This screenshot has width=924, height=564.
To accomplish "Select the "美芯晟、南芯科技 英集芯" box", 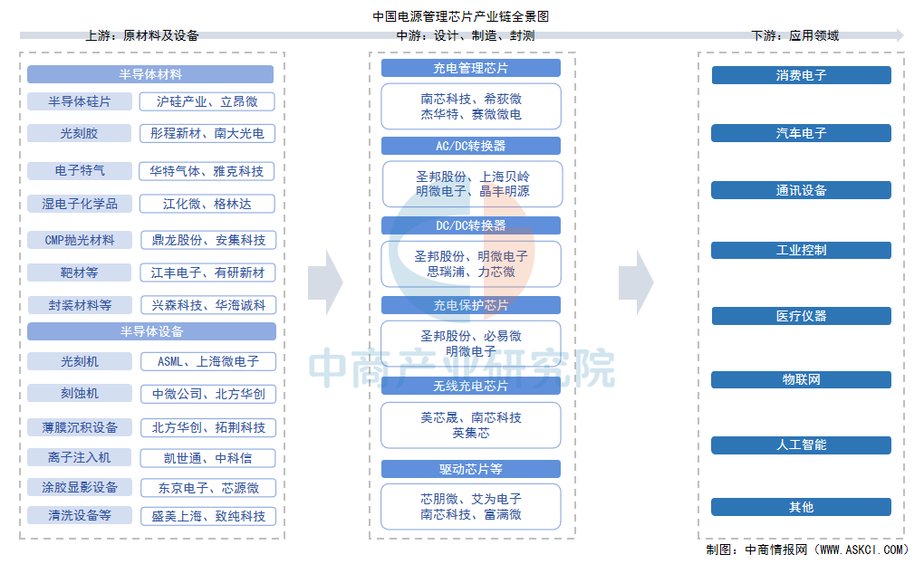I will [x=471, y=425].
